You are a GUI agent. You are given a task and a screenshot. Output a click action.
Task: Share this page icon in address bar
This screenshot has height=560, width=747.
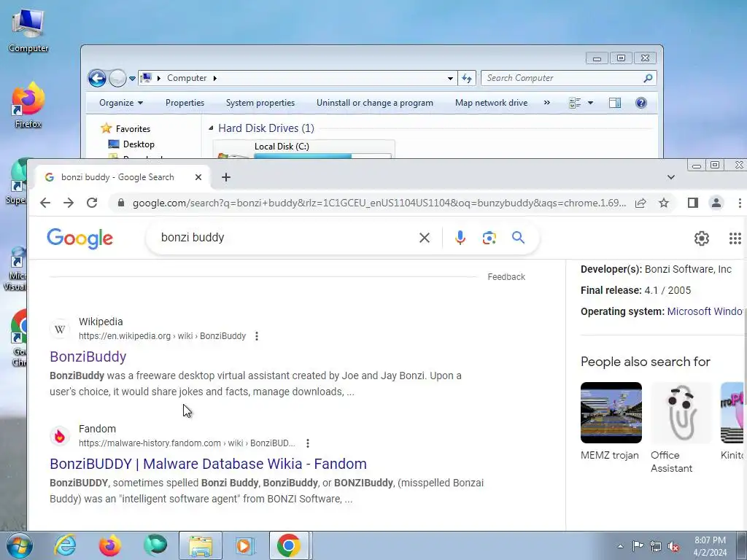click(640, 203)
